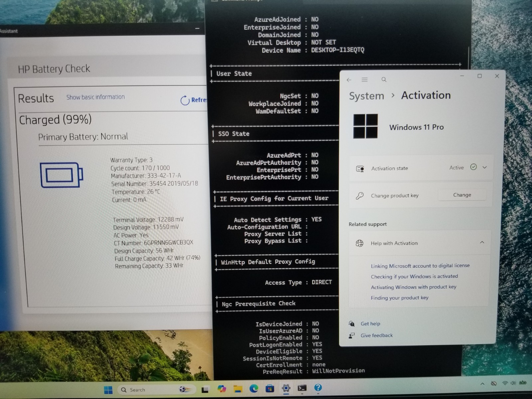Refresh the HP Battery Check results

pos(193,100)
